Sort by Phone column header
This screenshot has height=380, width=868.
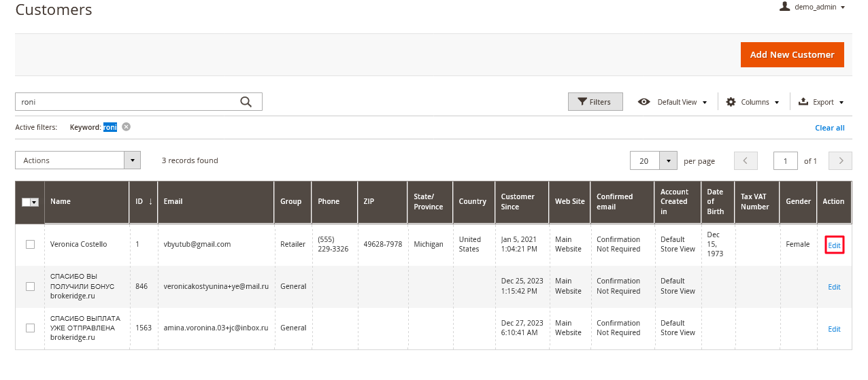pos(334,202)
